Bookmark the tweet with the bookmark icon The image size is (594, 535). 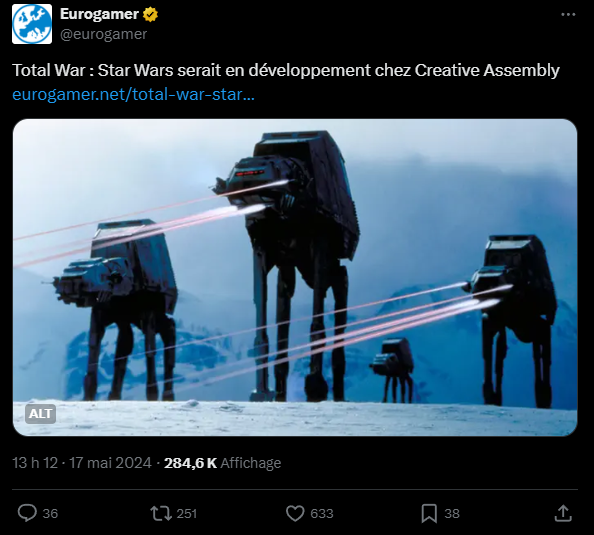[429, 514]
